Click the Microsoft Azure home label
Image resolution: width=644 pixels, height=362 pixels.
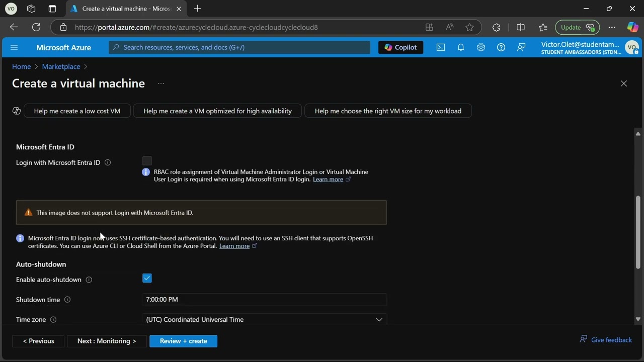(63, 47)
